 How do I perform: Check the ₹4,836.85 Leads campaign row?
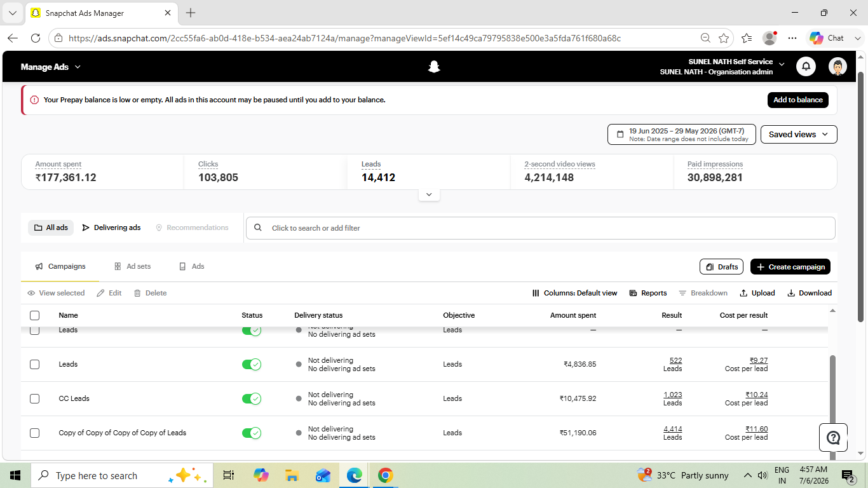coord(34,364)
